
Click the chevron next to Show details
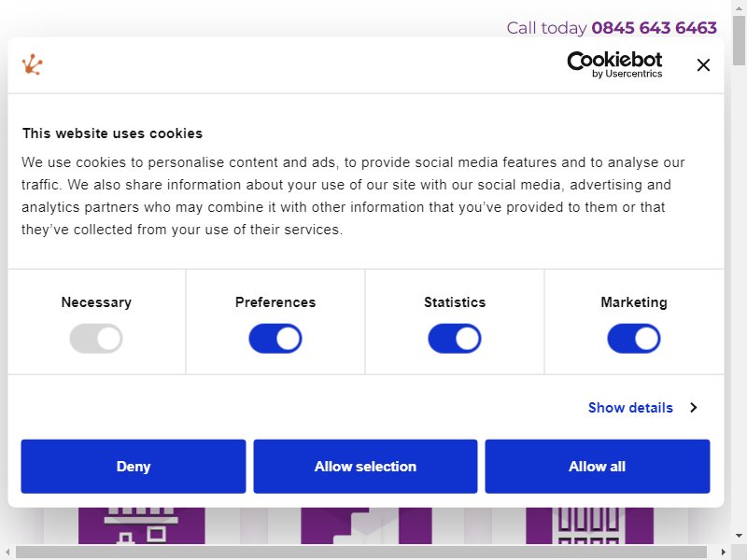tap(694, 408)
